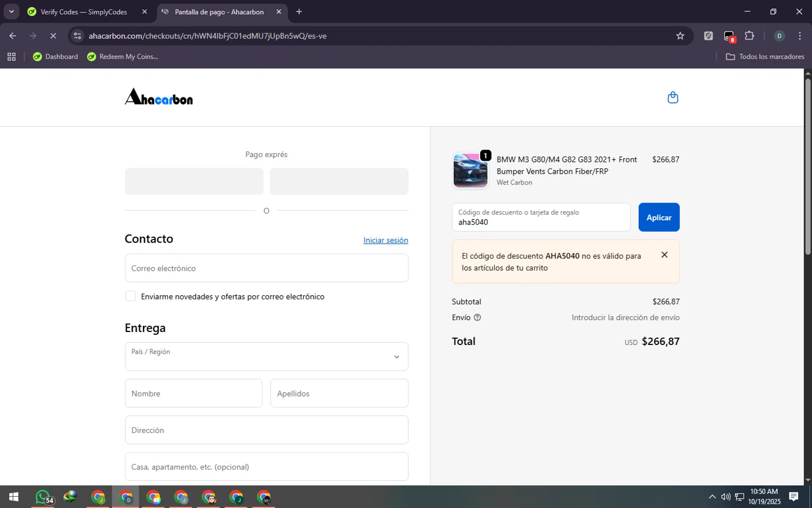Viewport: 812px width, 508px height.
Task: Focus the Casa, apartamento optional field
Action: point(266,467)
